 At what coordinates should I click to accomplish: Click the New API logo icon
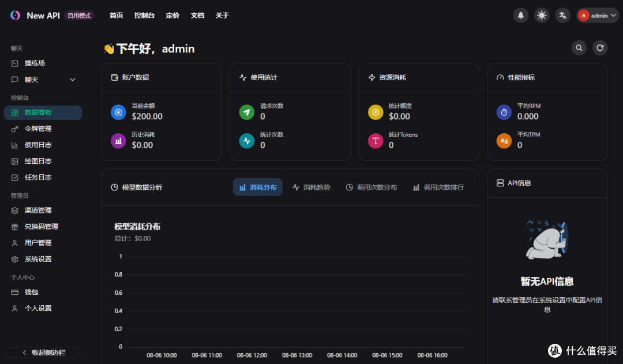click(x=15, y=16)
